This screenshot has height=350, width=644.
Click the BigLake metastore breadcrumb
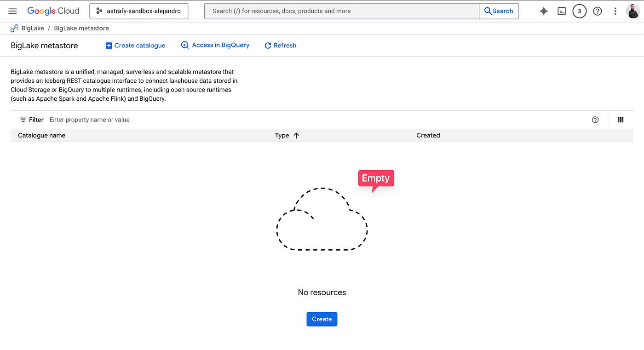point(81,28)
